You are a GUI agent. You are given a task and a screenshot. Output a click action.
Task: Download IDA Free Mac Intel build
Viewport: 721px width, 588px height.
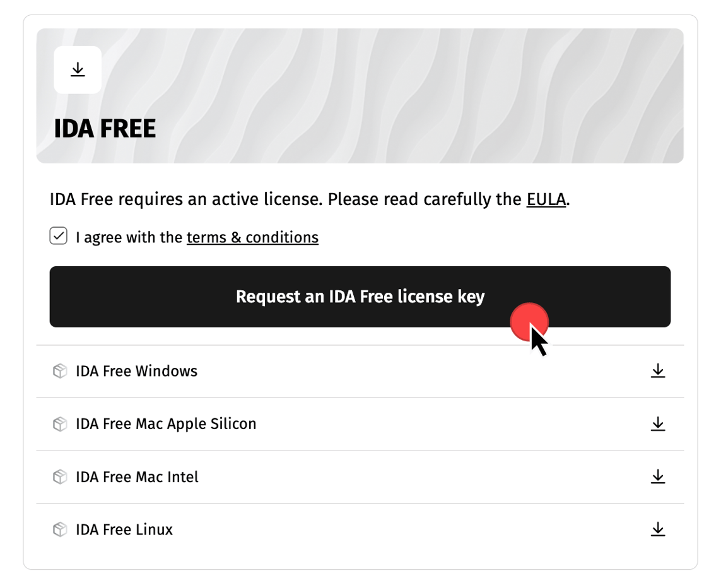click(657, 477)
